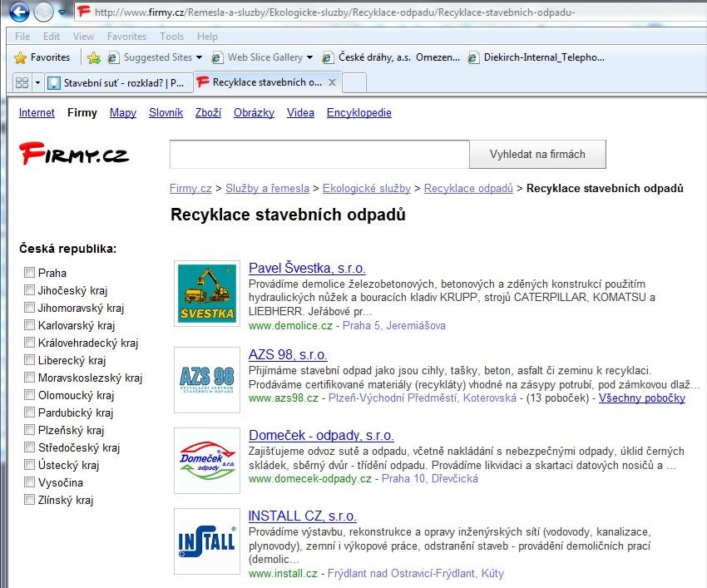The width and height of the screenshot is (707, 588).
Task: Click the browser Forward arrow button
Action: 44,12
